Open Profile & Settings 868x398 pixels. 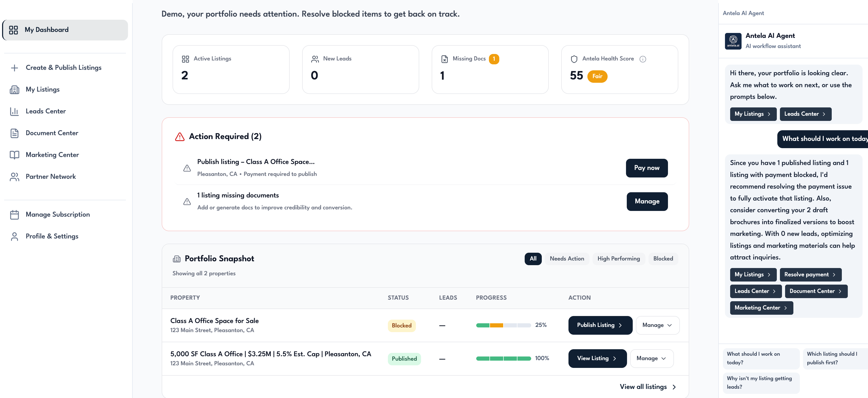[x=52, y=236]
